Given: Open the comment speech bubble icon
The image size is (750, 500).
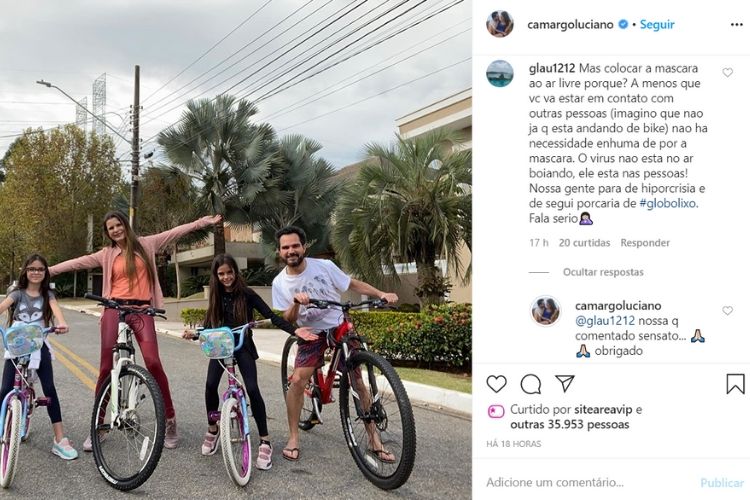Looking at the screenshot, I should tap(531, 384).
